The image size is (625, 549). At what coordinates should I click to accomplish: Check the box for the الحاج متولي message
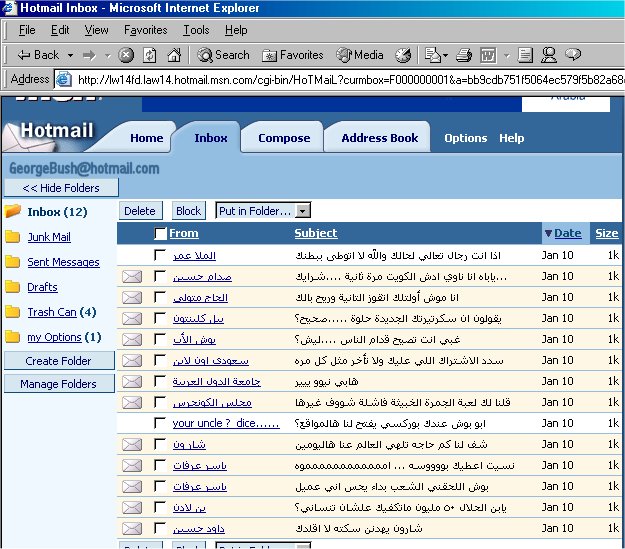[160, 297]
